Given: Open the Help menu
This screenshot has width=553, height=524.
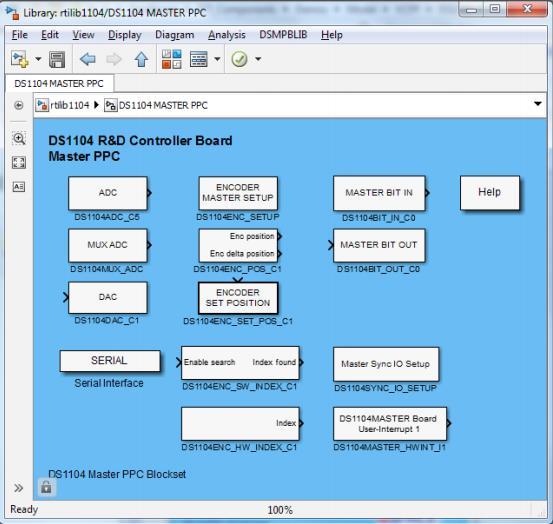Looking at the screenshot, I should (332, 35).
